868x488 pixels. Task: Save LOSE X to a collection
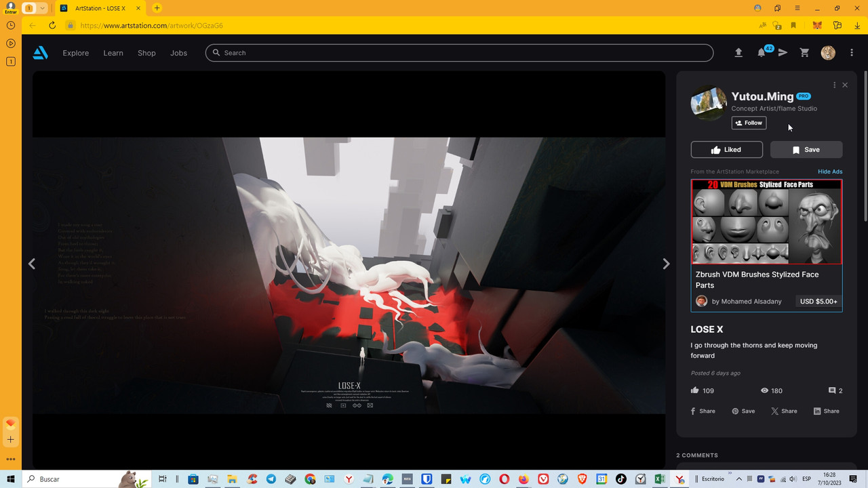coord(806,149)
